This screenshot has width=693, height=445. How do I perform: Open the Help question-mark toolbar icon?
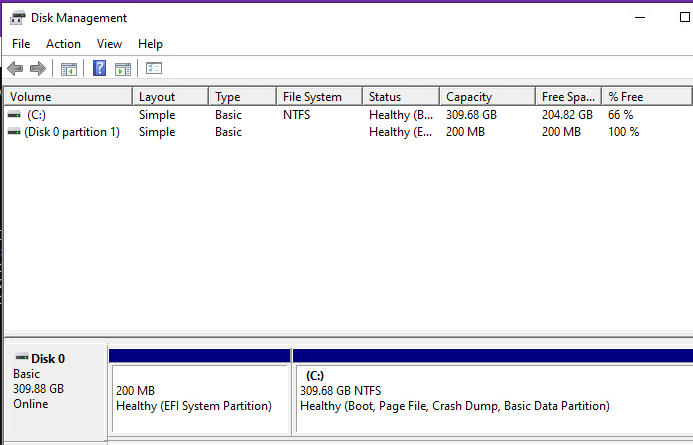(x=99, y=68)
